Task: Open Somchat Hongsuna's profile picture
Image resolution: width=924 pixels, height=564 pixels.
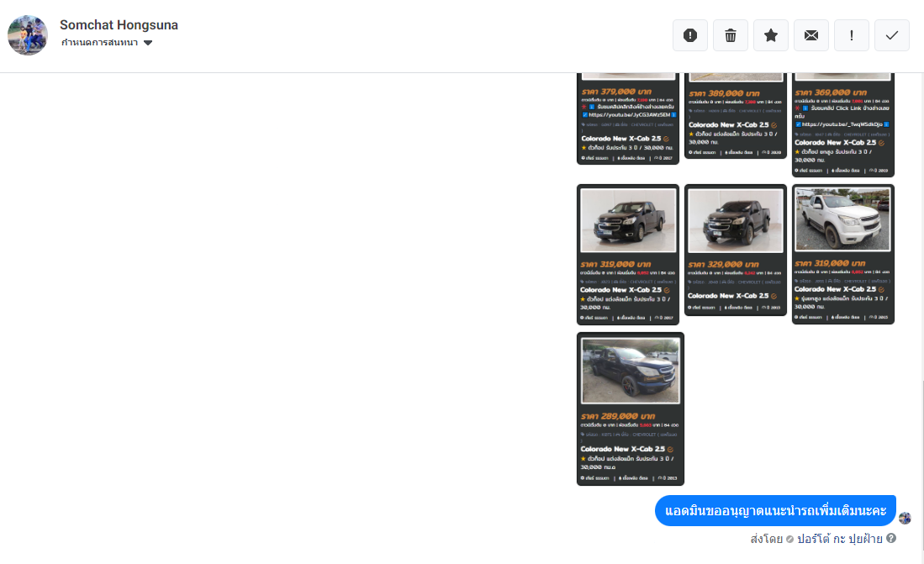Action: coord(28,35)
